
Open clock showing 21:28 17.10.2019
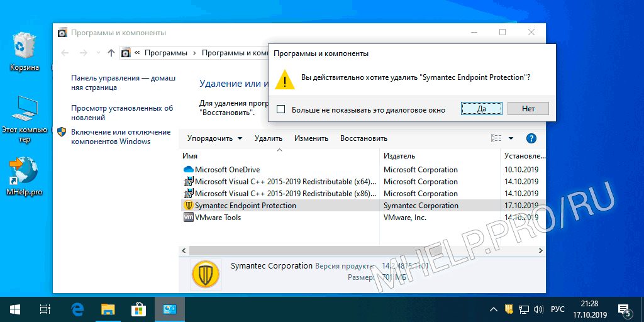coord(589,309)
